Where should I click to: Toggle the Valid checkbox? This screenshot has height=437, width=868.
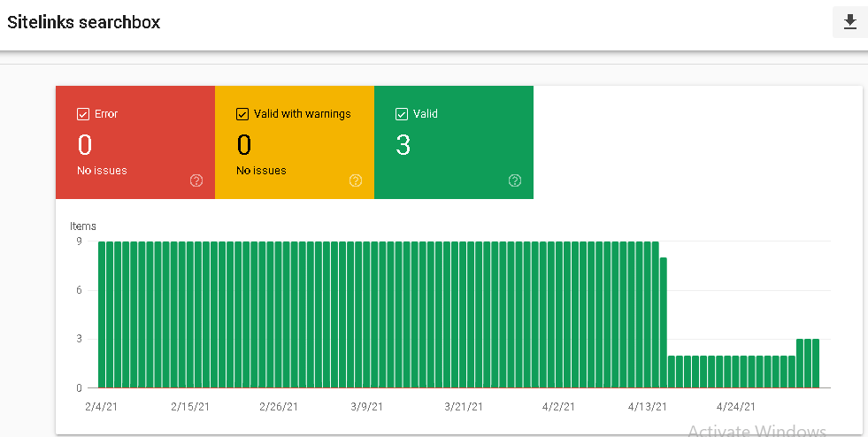(x=402, y=114)
